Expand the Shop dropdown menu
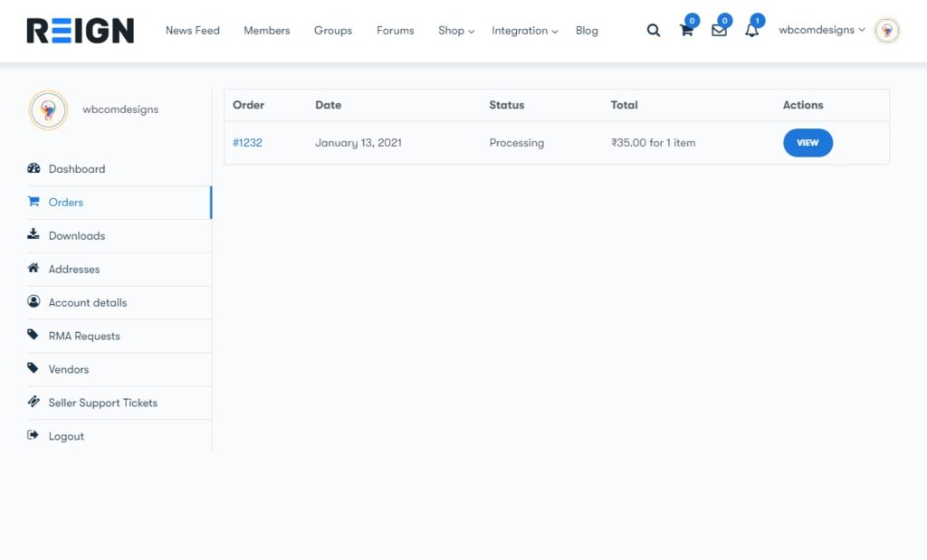The height and width of the screenshot is (560, 927). coord(455,31)
